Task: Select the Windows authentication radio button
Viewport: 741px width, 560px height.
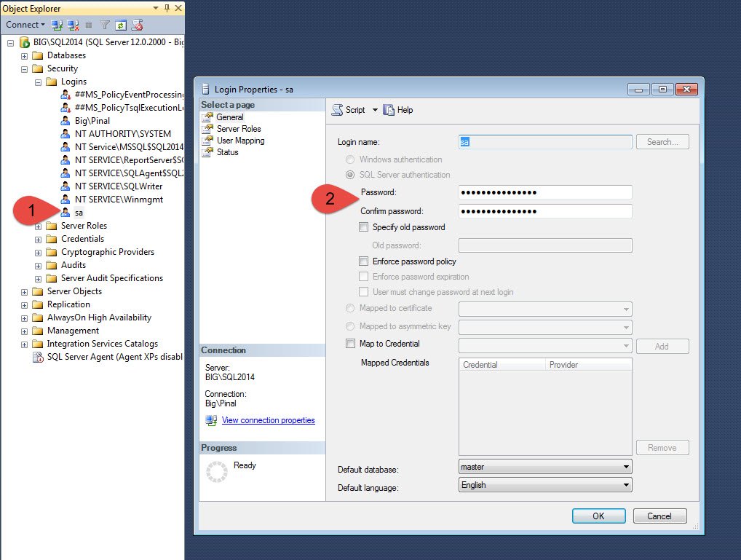Action: click(x=350, y=159)
